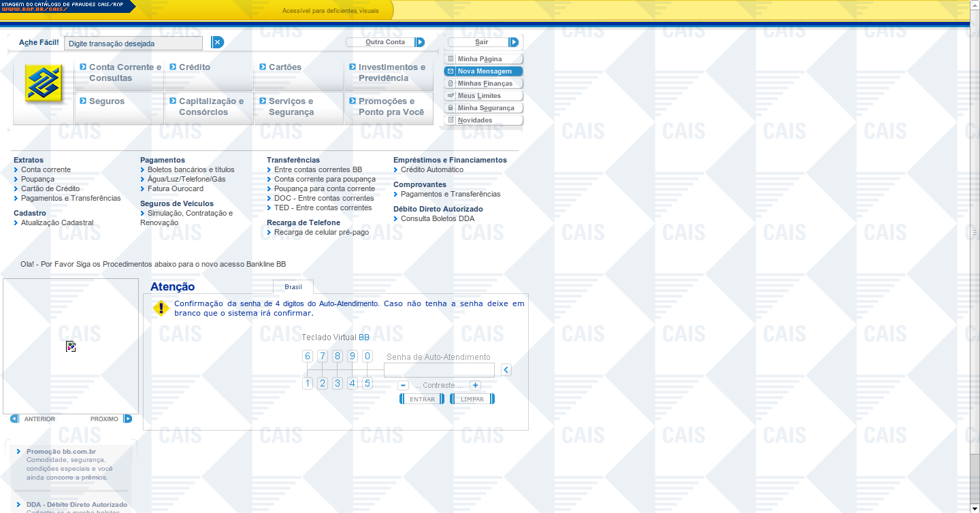Click the arrow icon beside Outra Conta

click(x=420, y=42)
